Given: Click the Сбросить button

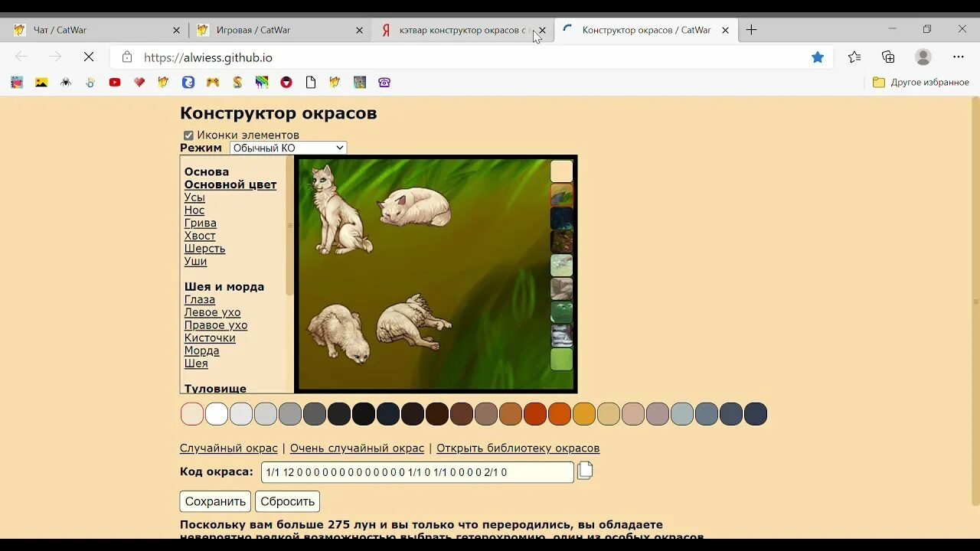Looking at the screenshot, I should click(x=287, y=501).
